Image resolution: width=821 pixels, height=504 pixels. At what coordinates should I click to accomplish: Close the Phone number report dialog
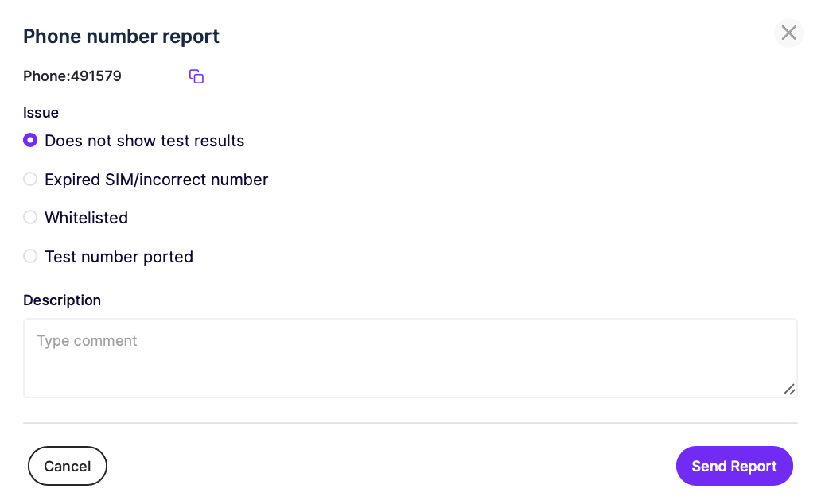tap(788, 33)
